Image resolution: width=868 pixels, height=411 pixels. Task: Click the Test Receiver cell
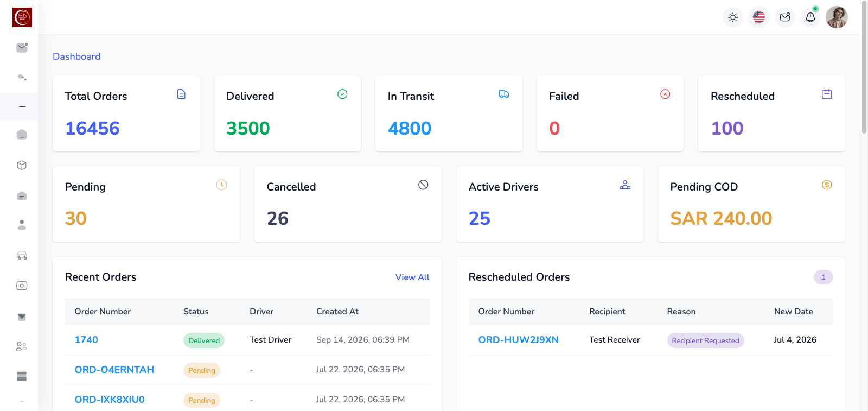tap(615, 340)
